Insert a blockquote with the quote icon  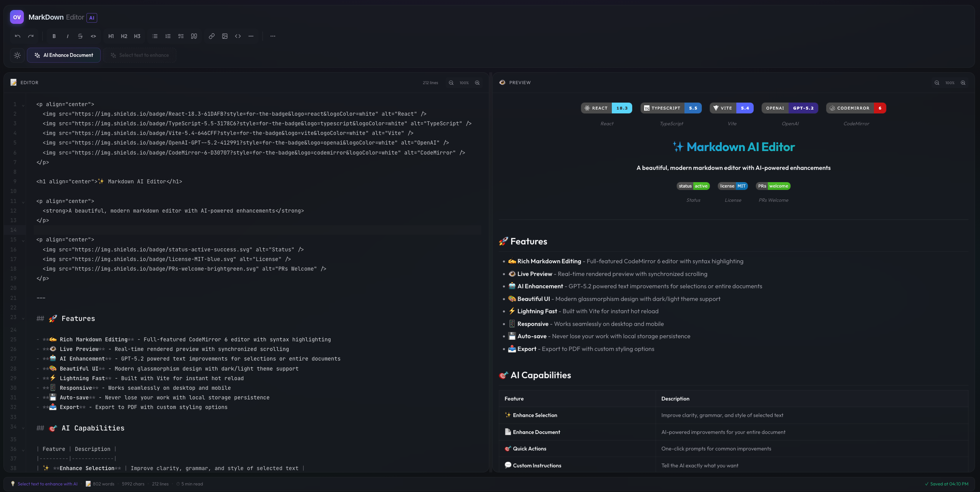[x=193, y=36]
